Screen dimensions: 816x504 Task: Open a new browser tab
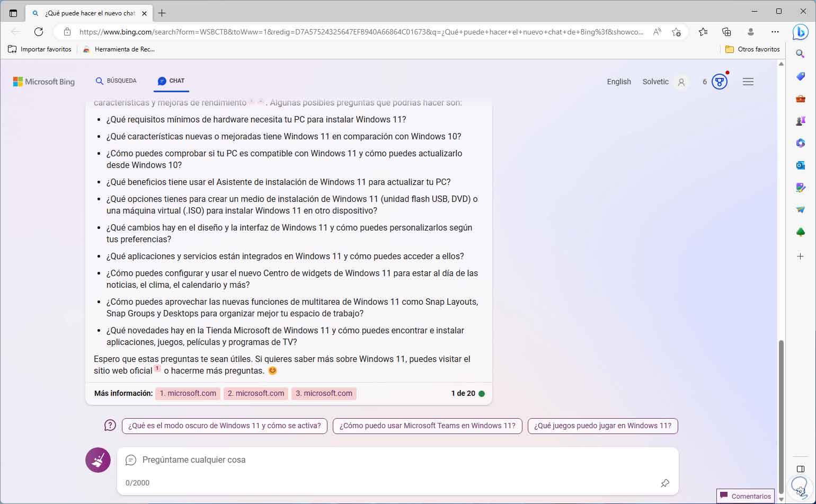pyautogui.click(x=162, y=13)
